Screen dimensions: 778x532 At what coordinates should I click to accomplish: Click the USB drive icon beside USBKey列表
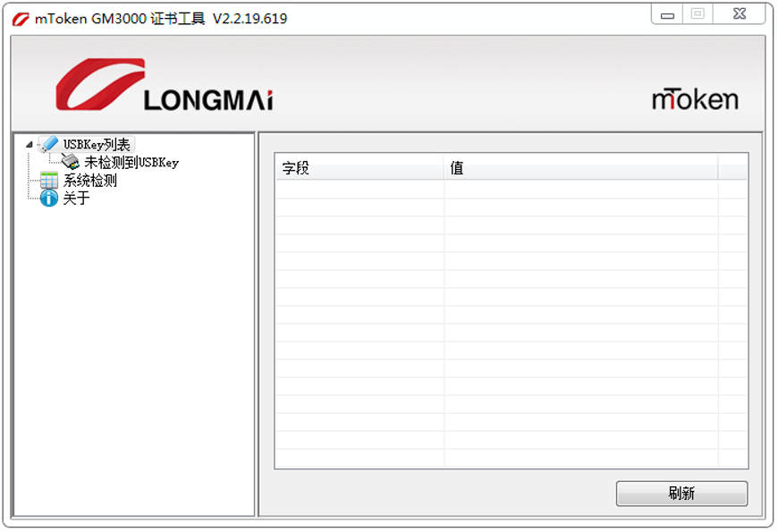49,145
